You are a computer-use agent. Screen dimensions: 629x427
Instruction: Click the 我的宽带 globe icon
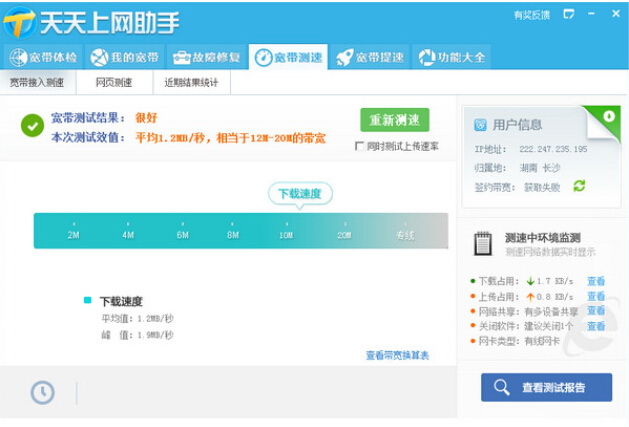point(99,58)
